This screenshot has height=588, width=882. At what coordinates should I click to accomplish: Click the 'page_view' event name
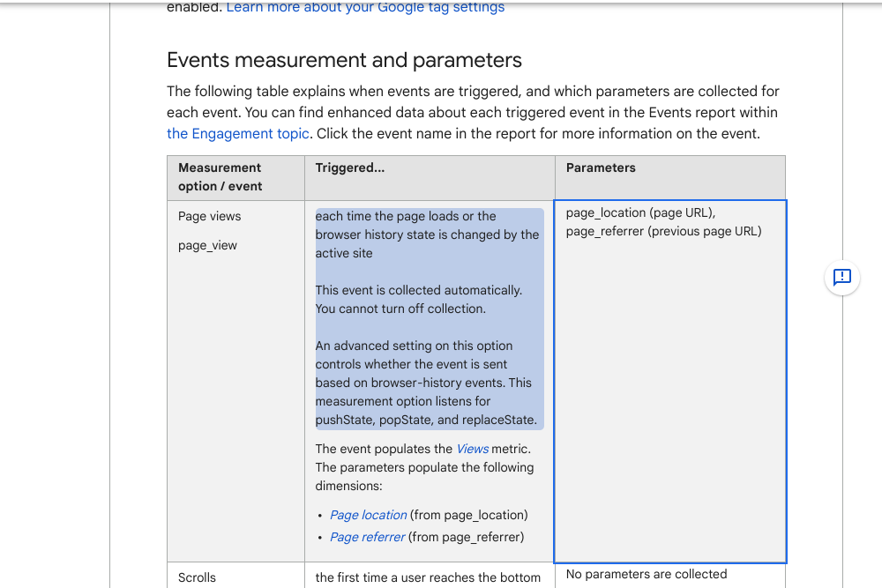click(207, 246)
